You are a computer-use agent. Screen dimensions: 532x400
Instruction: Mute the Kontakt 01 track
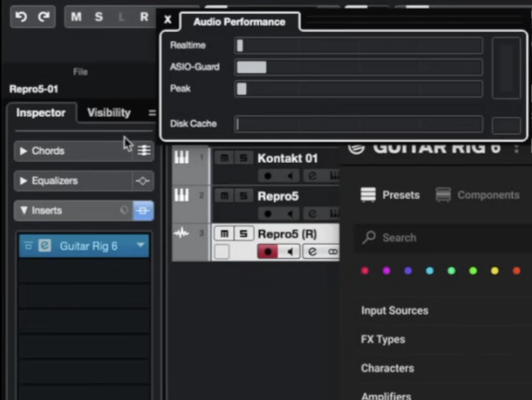[x=224, y=158]
